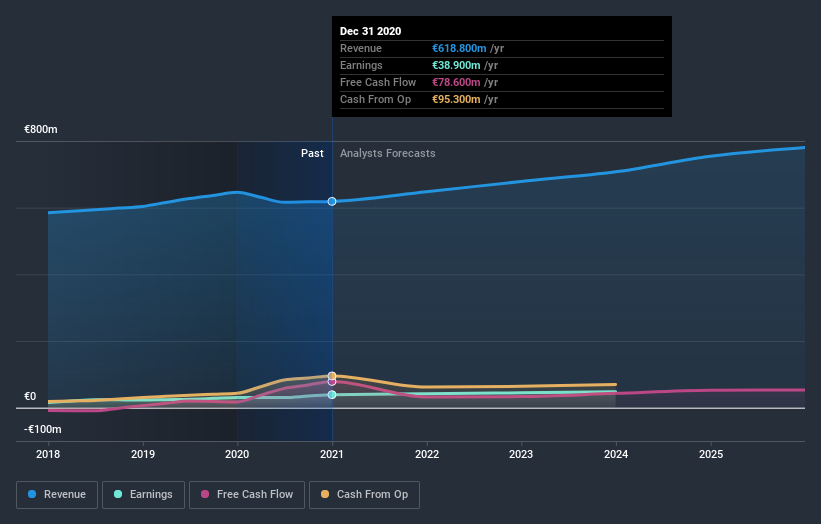This screenshot has height=524, width=821.
Task: Click the 2022 x-axis label
Action: point(427,454)
